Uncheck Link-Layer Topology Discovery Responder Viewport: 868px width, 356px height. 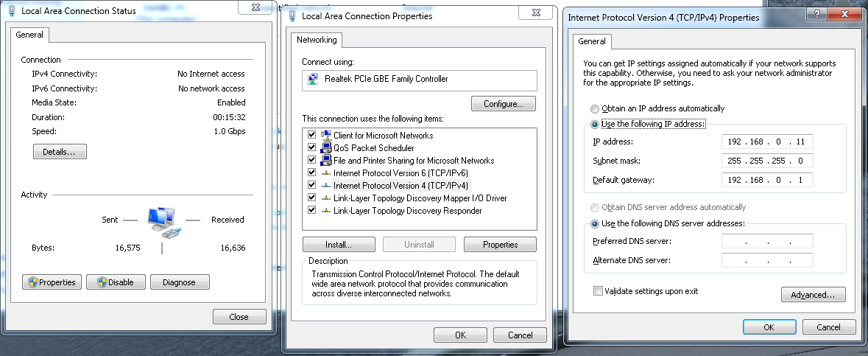311,211
